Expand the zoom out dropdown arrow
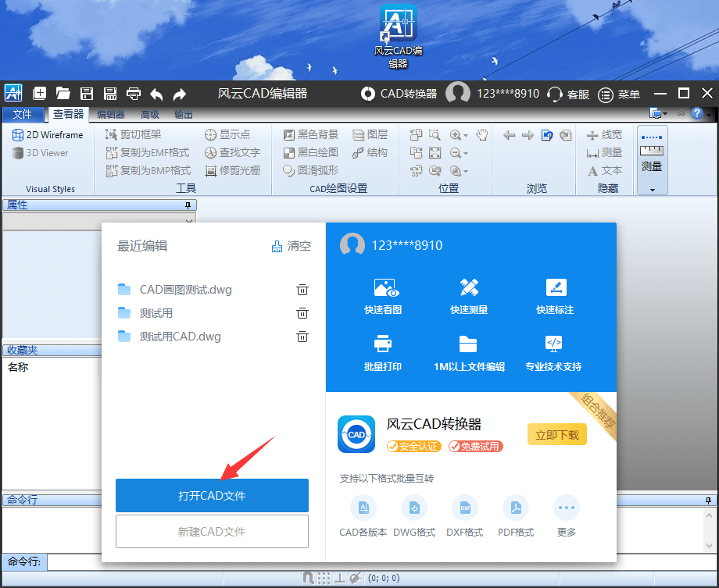The height and width of the screenshot is (588, 719). pyautogui.click(x=466, y=154)
